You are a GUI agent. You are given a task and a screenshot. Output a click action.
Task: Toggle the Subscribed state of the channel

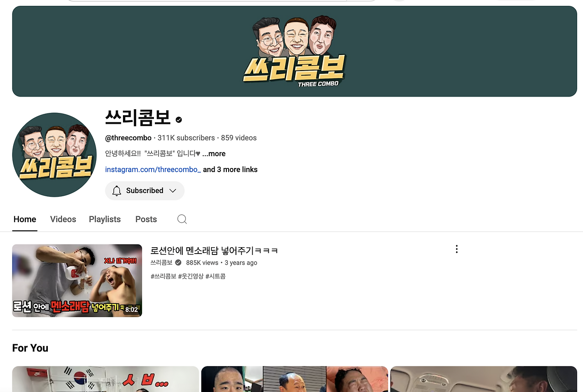144,190
